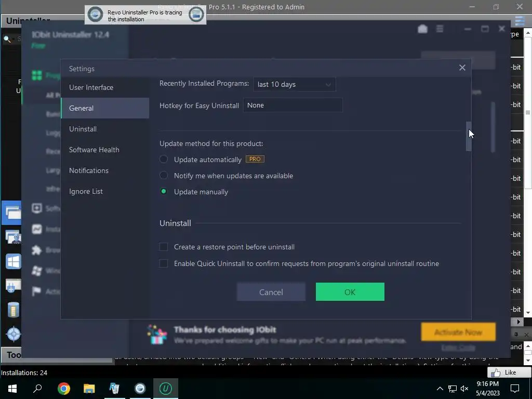Enable Create a restore point before uninstall

coord(164,247)
